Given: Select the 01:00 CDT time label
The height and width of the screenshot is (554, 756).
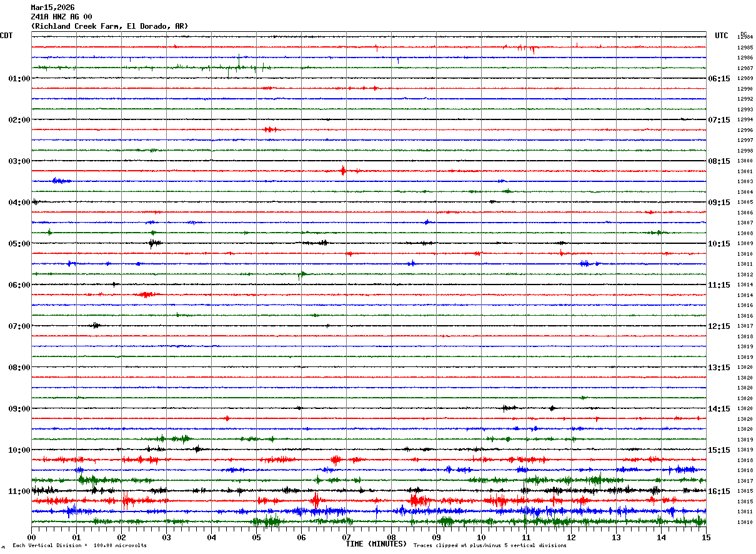Looking at the screenshot, I should (x=19, y=79).
